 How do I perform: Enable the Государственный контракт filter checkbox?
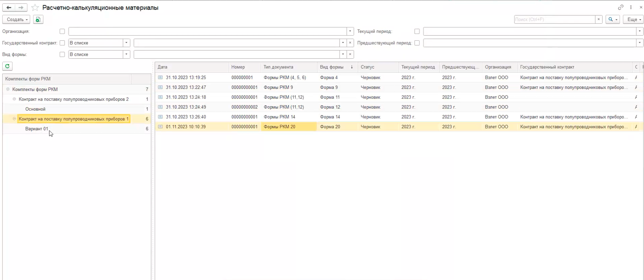click(x=62, y=43)
